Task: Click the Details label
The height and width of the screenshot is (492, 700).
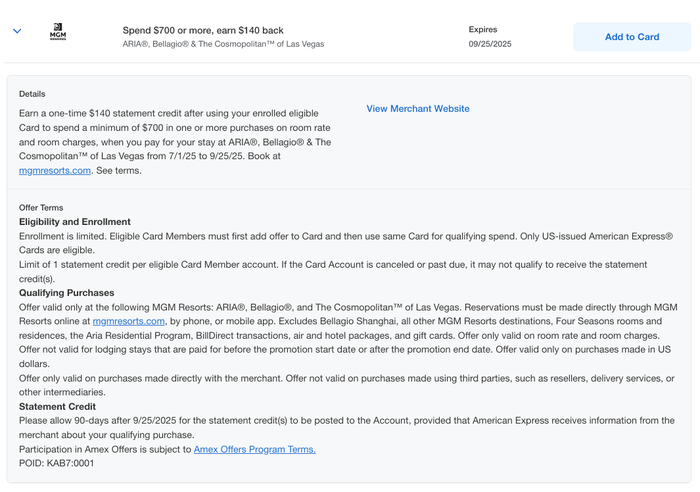Action: pyautogui.click(x=32, y=94)
